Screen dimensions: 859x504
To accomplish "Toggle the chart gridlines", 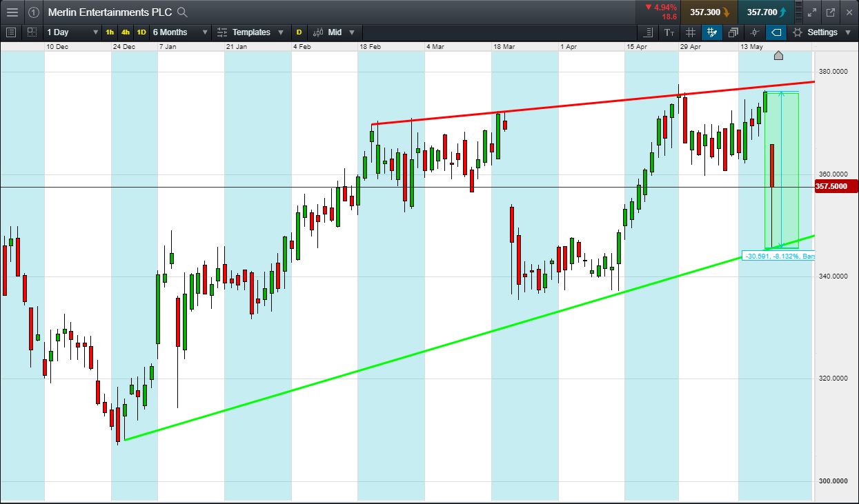I will point(690,32).
